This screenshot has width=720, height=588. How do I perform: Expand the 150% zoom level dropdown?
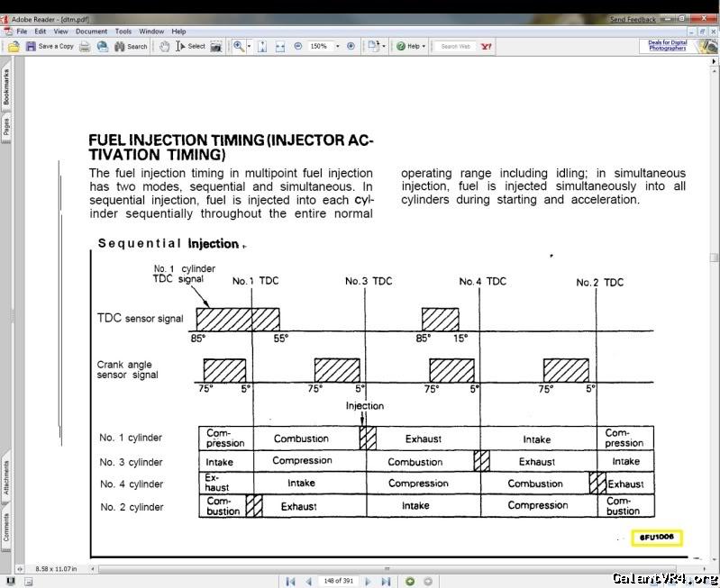(x=338, y=46)
